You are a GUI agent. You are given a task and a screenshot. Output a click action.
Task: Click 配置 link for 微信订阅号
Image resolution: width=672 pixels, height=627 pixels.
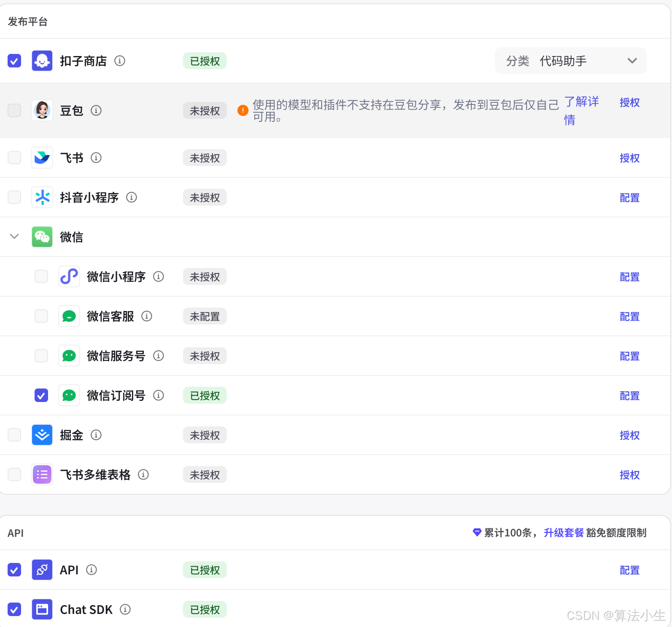(x=629, y=396)
